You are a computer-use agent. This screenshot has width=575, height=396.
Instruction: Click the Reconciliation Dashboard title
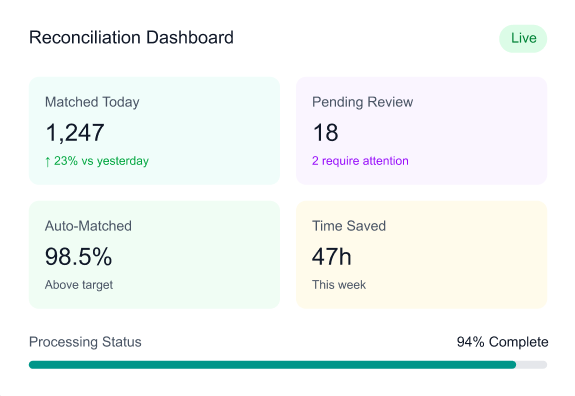click(131, 37)
